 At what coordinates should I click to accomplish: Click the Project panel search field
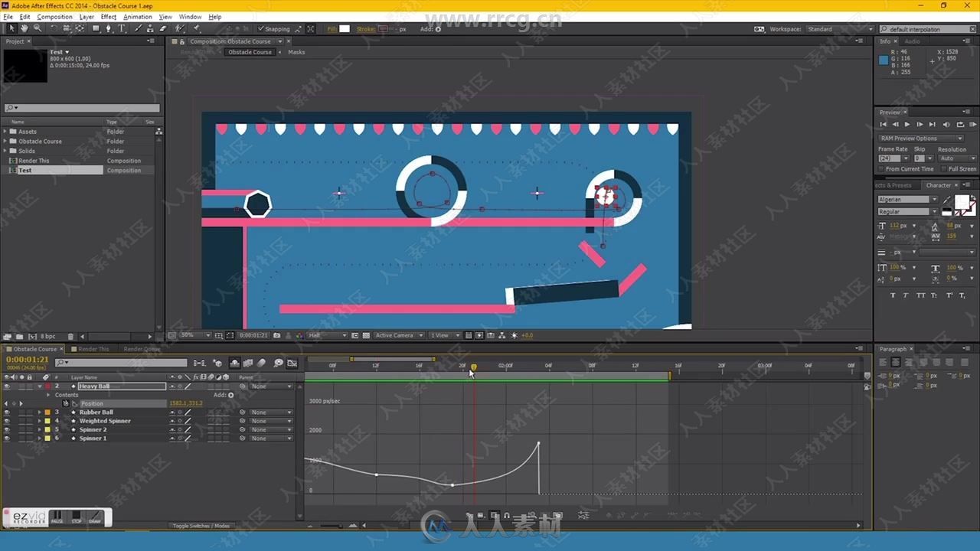[x=82, y=108]
